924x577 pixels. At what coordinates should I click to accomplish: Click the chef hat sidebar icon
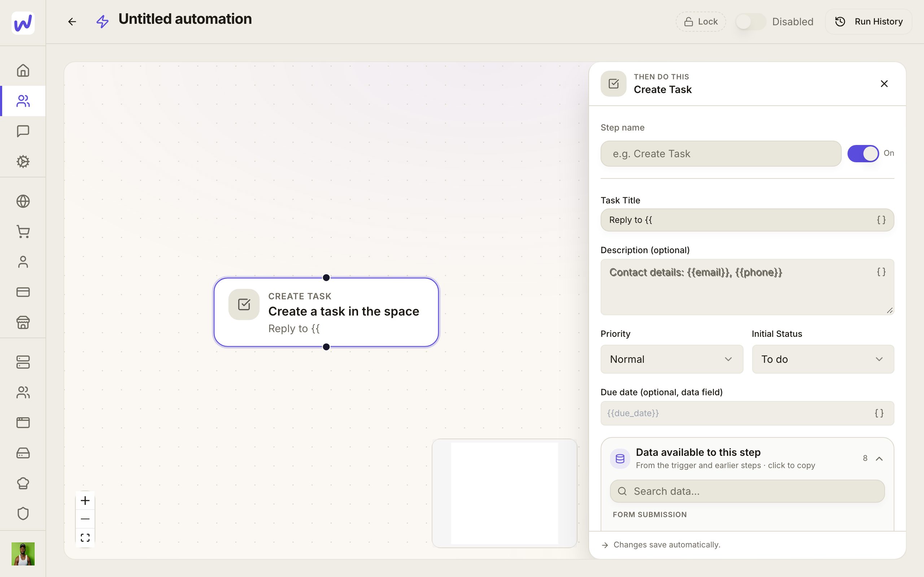[23, 483]
